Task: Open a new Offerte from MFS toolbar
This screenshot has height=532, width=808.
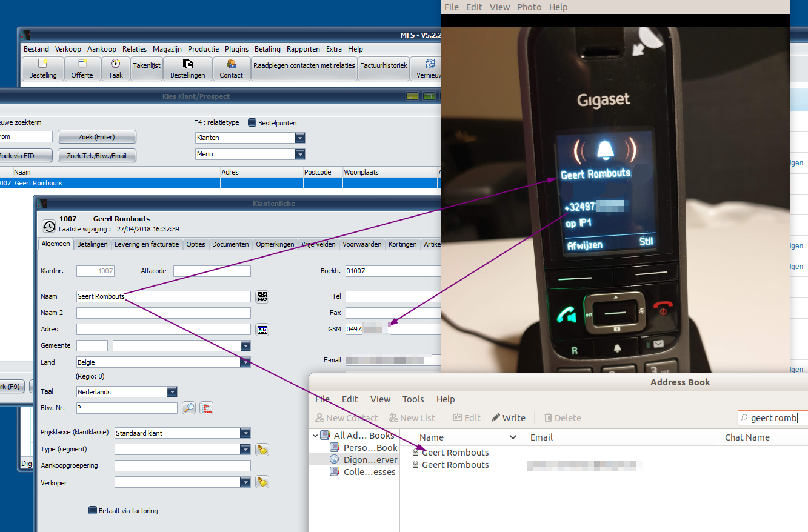Action: point(82,68)
